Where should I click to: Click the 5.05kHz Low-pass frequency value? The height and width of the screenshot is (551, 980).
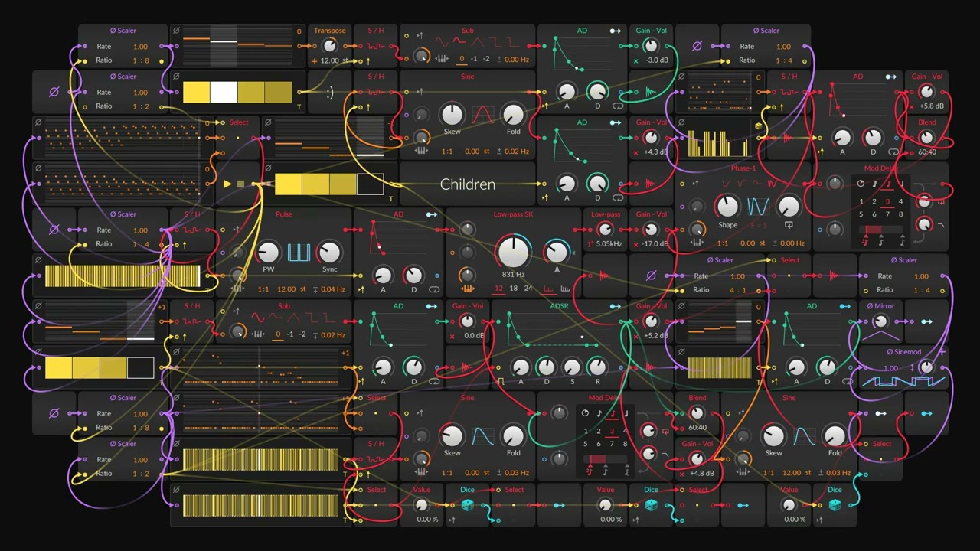coord(609,244)
